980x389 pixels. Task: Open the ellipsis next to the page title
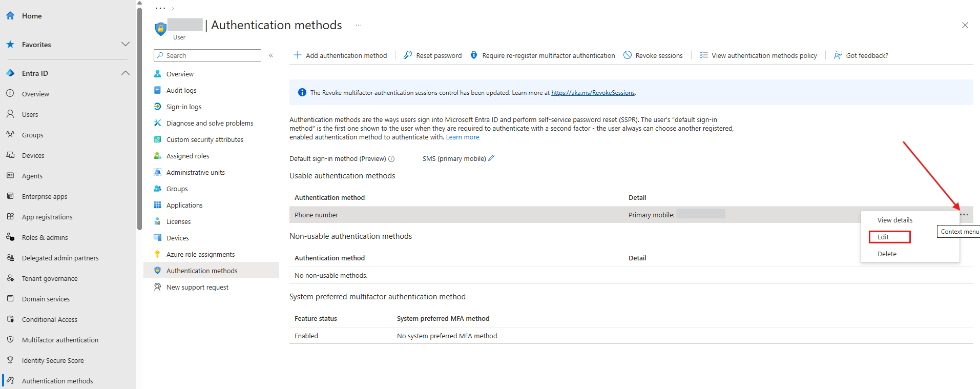coord(359,25)
